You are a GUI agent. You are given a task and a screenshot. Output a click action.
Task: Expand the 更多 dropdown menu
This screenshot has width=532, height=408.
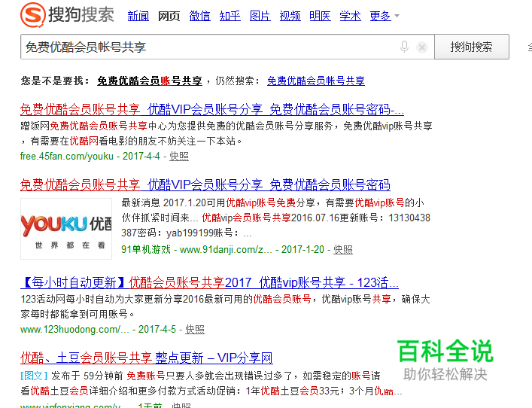point(384,16)
